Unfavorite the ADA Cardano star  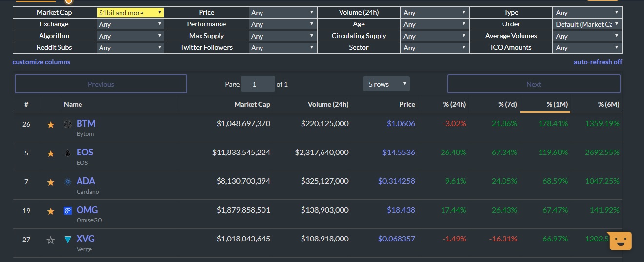pyautogui.click(x=50, y=182)
